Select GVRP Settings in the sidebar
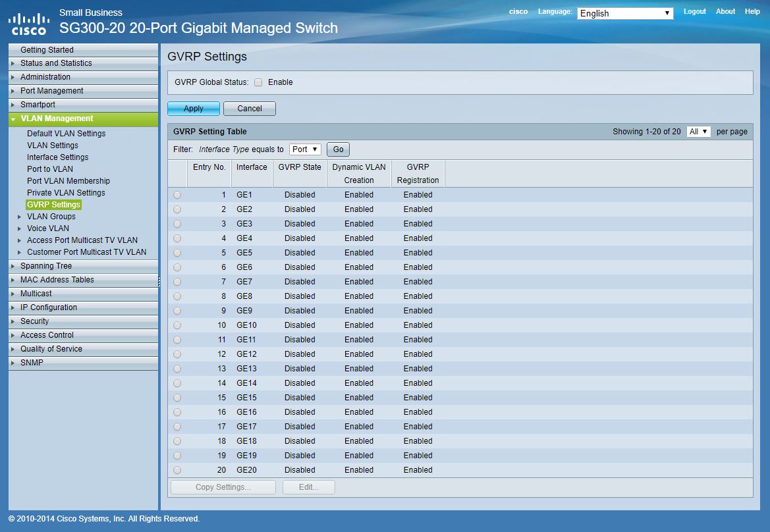This screenshot has height=532, width=770. click(x=53, y=205)
